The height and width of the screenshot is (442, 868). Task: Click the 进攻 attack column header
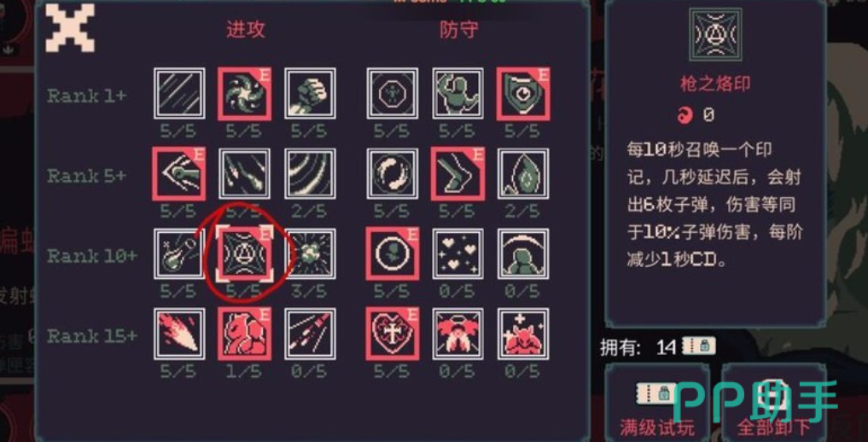245,29
